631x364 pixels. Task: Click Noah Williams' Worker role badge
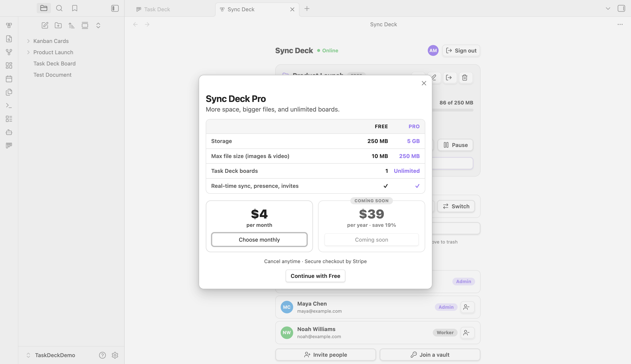(445, 333)
